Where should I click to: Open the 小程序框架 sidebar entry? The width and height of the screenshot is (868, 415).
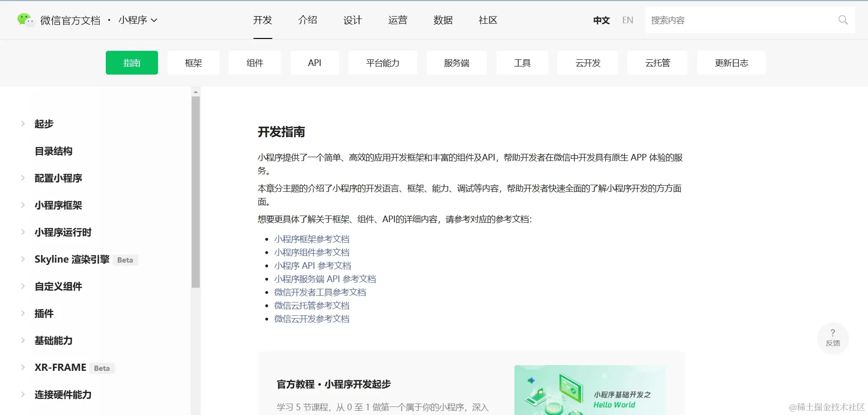click(x=58, y=205)
